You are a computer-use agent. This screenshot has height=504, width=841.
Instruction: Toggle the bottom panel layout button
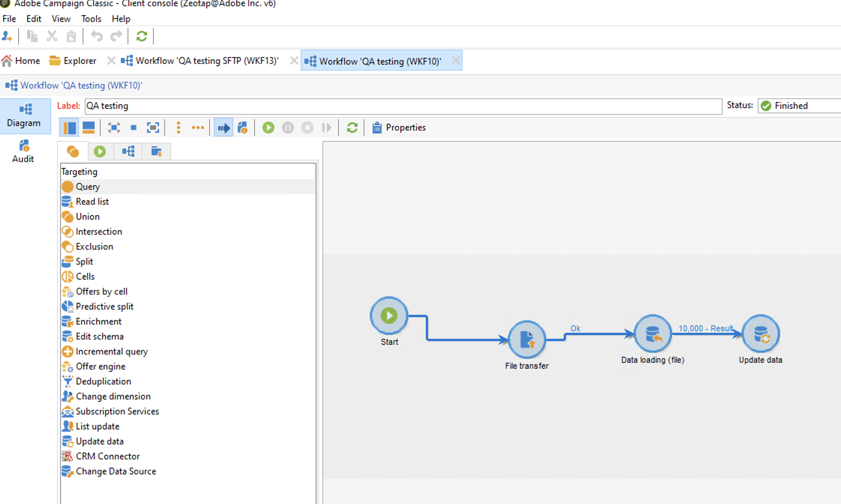click(x=88, y=128)
